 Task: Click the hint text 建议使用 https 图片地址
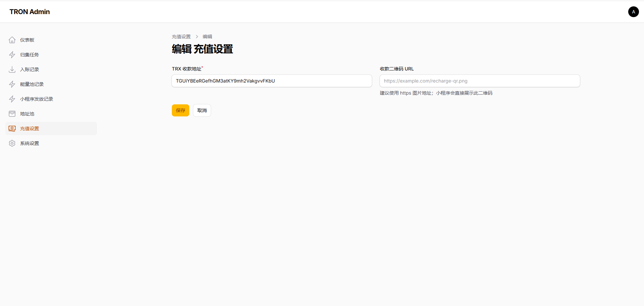tap(436, 93)
